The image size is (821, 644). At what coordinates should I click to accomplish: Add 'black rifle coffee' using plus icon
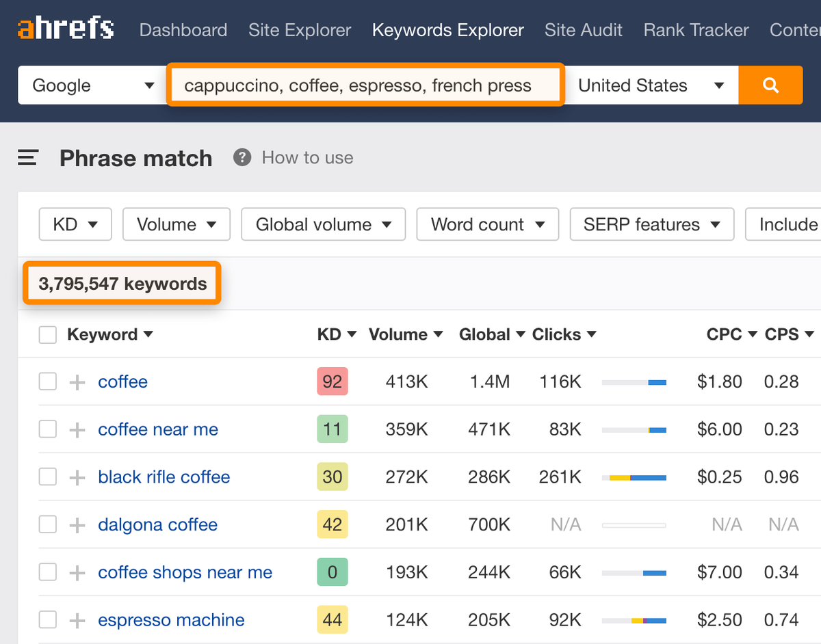pos(77,477)
